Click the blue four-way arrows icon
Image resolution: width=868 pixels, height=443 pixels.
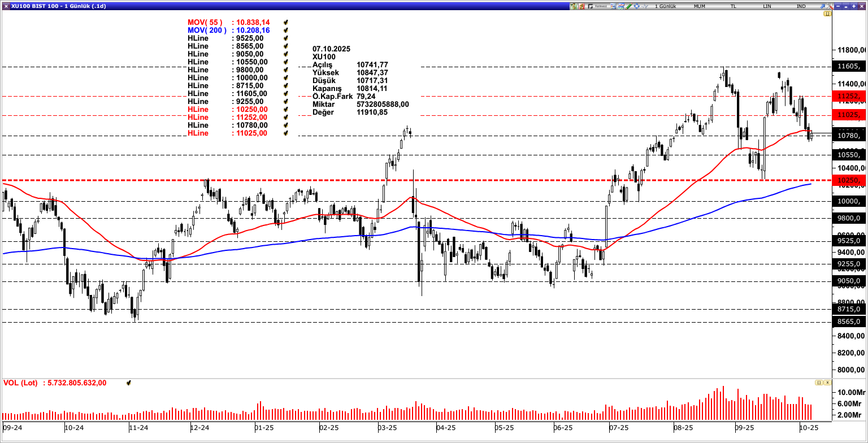click(x=636, y=6)
